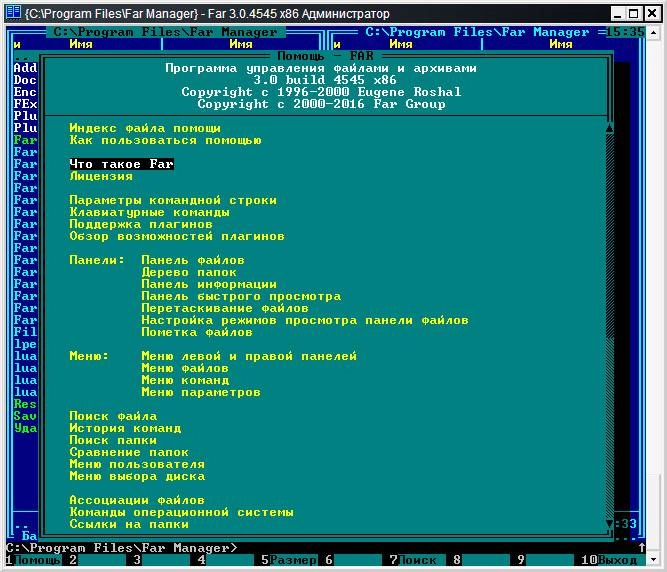
Task: Click left panel path title
Action: [x=165, y=32]
